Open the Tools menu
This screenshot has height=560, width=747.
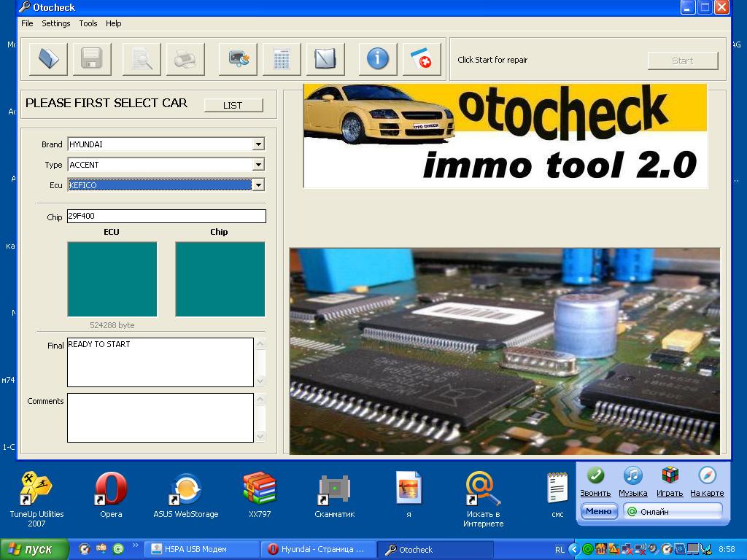pyautogui.click(x=88, y=23)
